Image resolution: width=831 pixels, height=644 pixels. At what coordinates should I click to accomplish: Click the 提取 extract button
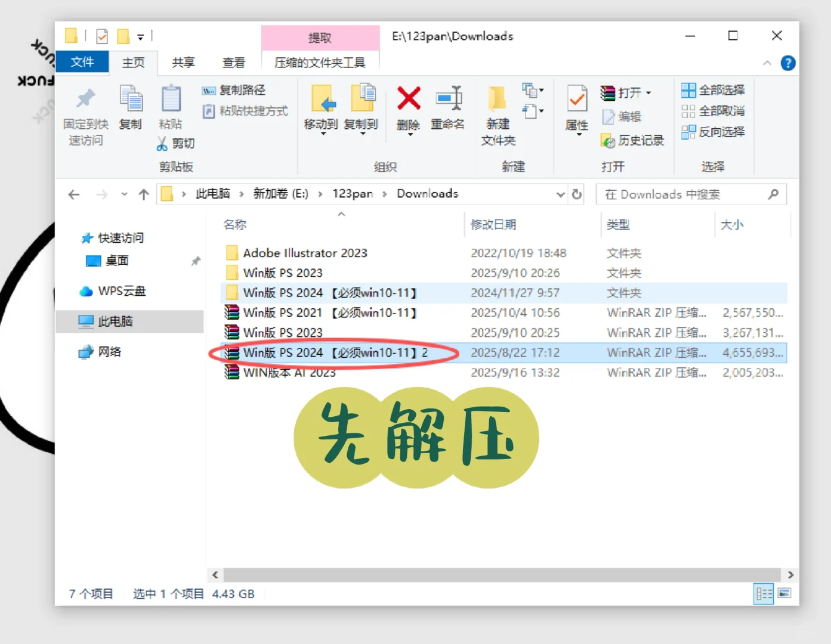click(320, 37)
